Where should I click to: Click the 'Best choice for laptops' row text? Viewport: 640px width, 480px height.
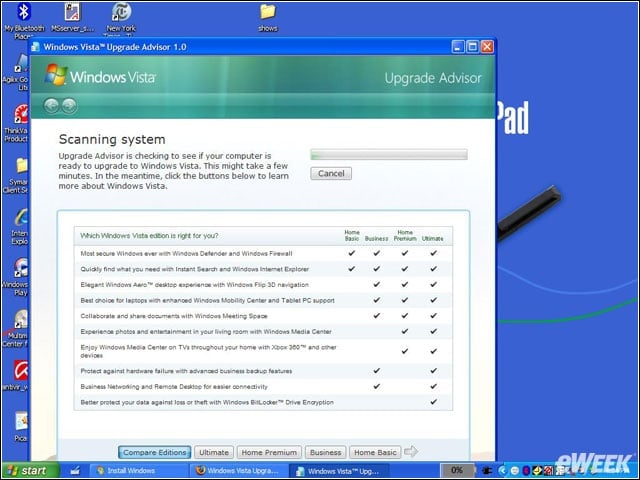(207, 300)
